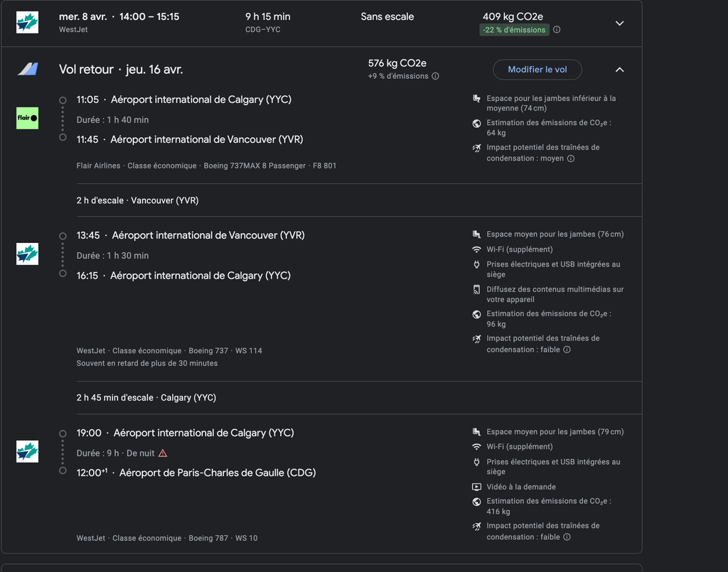Expand the outbound flight details chevron
This screenshot has width=728, height=572.
pos(619,23)
